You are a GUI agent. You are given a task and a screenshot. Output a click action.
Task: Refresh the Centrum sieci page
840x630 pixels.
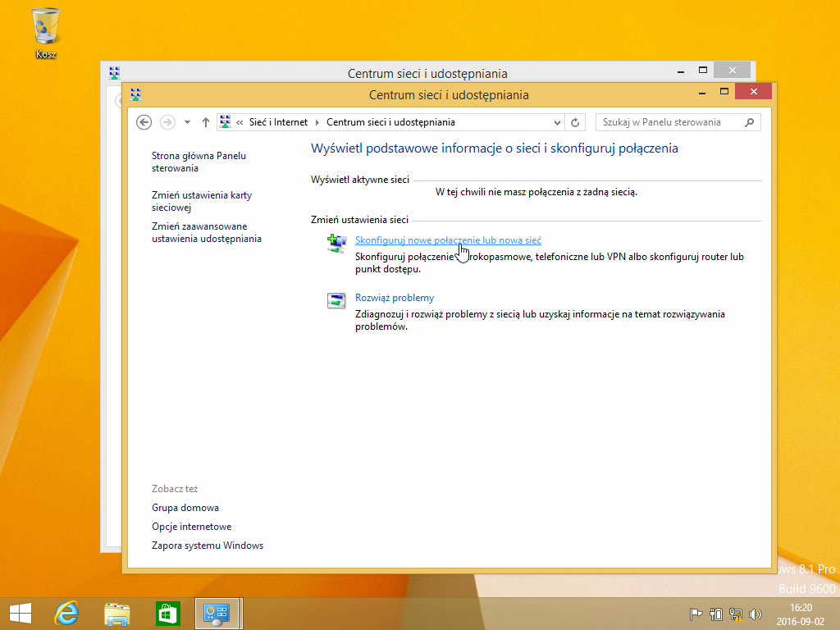[x=575, y=122]
